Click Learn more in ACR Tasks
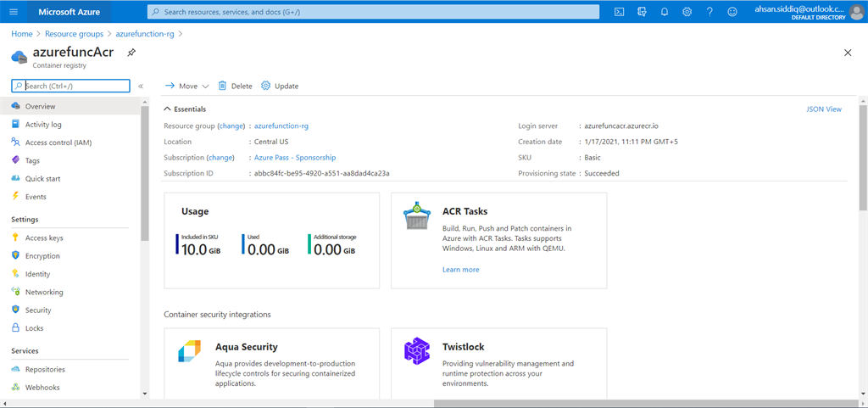Viewport: 868px width, 408px height. click(460, 270)
